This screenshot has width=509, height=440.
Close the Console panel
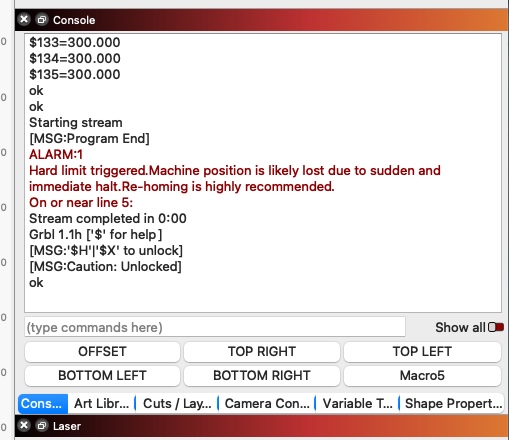click(x=24, y=20)
